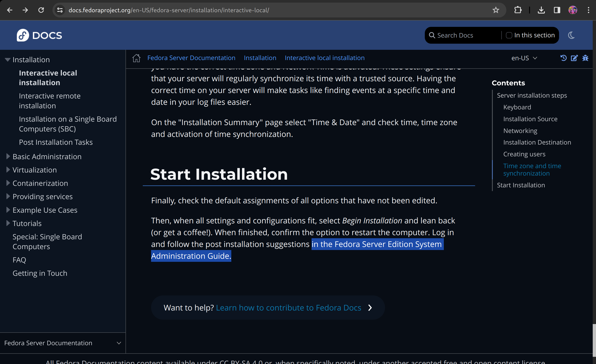Jump to Networking section in Contents
Image resolution: width=596 pixels, height=364 pixels.
click(520, 131)
